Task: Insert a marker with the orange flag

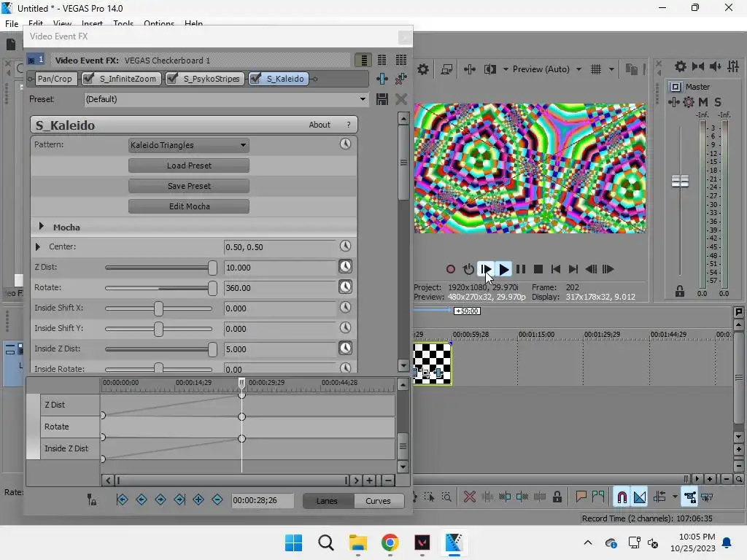Action: (581, 497)
